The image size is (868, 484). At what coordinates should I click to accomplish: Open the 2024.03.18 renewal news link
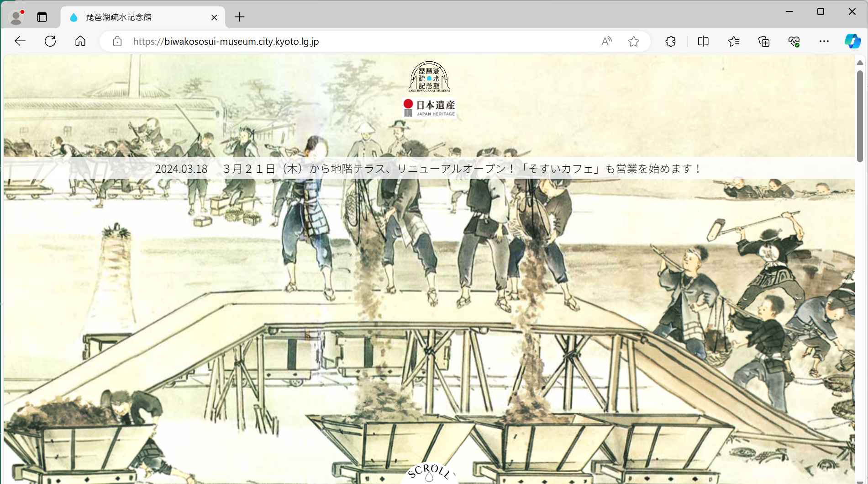point(428,169)
